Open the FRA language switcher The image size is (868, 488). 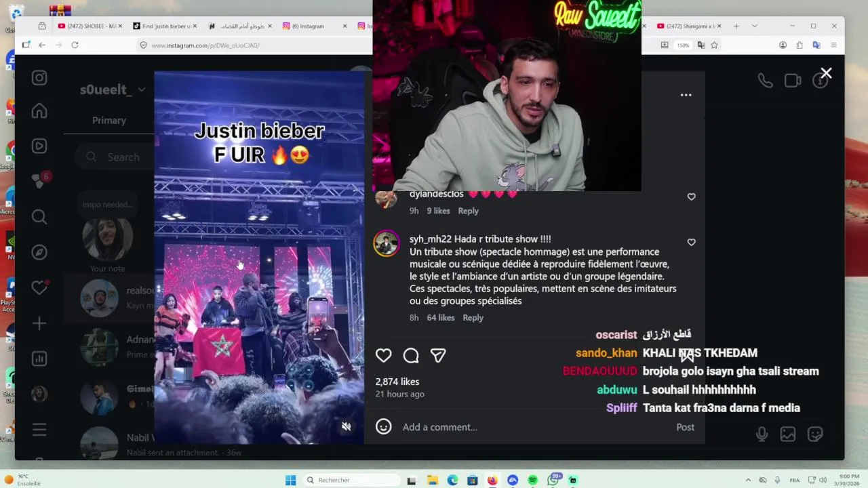pyautogui.click(x=795, y=480)
